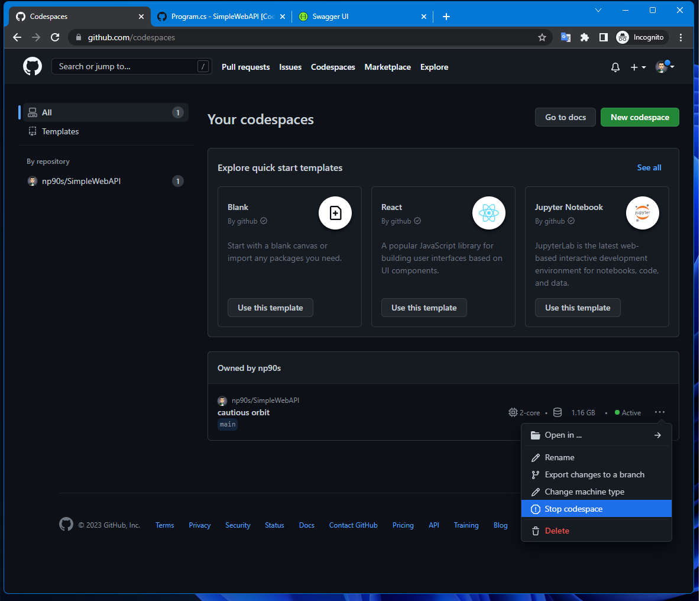Open a new browser tab
The image size is (700, 601).
446,17
